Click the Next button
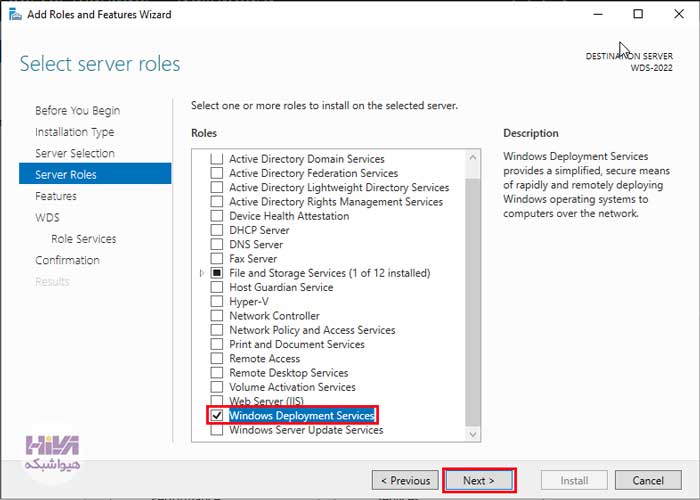 pyautogui.click(x=479, y=480)
